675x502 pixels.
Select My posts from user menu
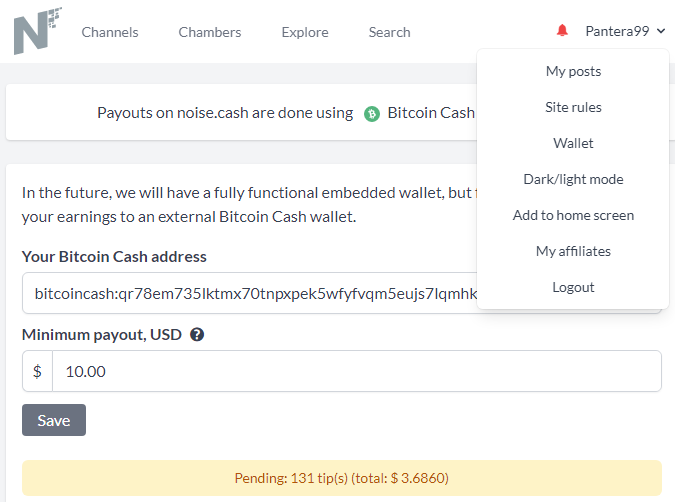point(573,71)
